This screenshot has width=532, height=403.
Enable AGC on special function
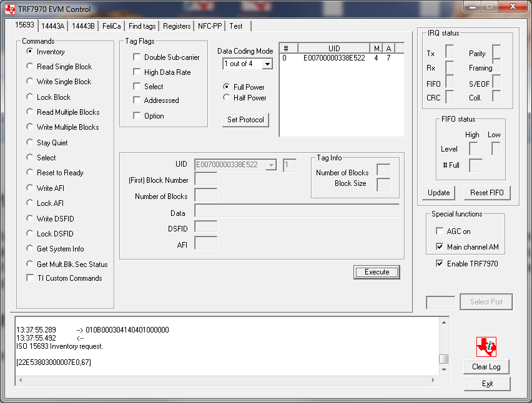click(439, 231)
